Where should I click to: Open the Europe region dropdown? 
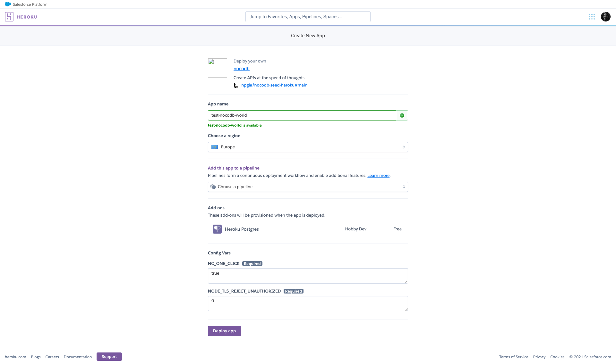(308, 147)
